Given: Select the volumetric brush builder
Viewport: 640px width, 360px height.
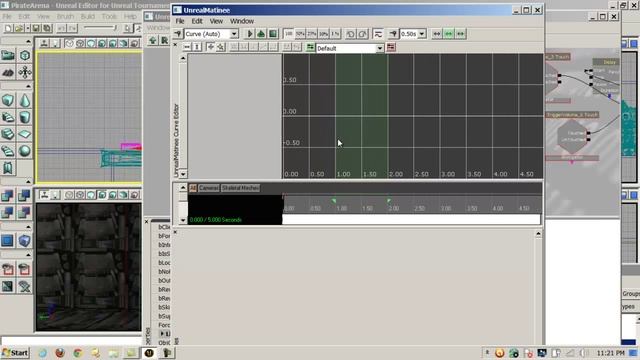Looking at the screenshot, I should click(8, 168).
